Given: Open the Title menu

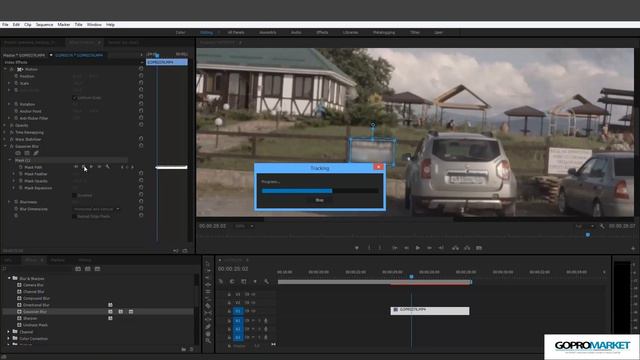Looking at the screenshot, I should (x=78, y=24).
